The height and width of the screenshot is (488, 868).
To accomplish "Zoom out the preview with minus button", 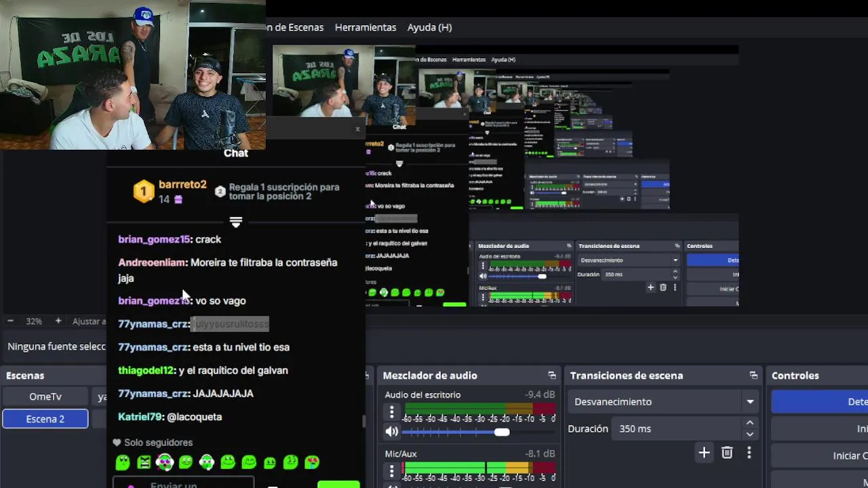I will pos(10,321).
